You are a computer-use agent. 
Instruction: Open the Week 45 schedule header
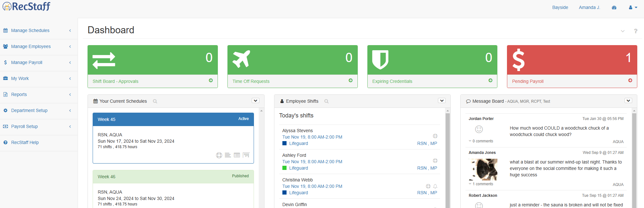[x=173, y=119]
